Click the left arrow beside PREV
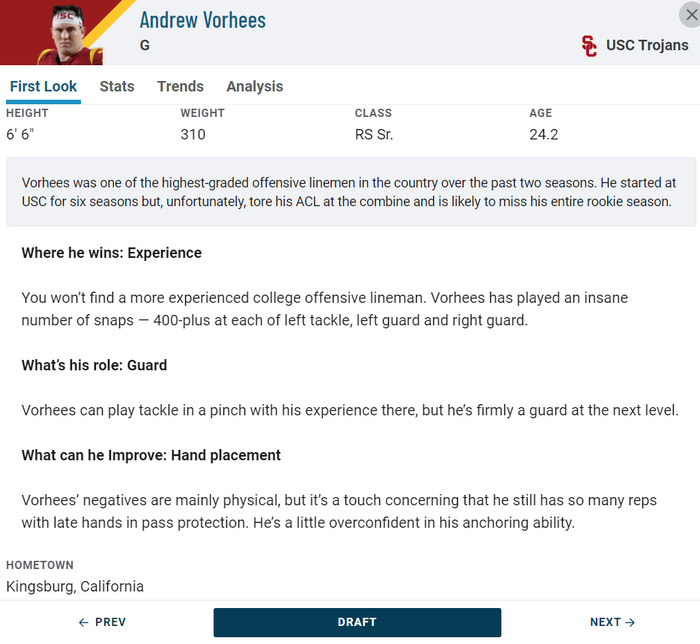 83,622
